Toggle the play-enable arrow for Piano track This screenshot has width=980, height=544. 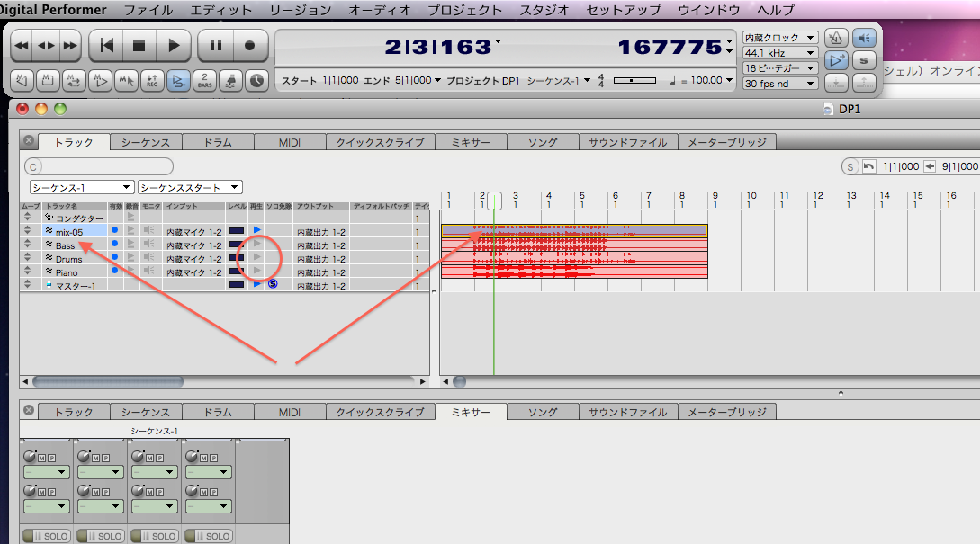(x=256, y=271)
